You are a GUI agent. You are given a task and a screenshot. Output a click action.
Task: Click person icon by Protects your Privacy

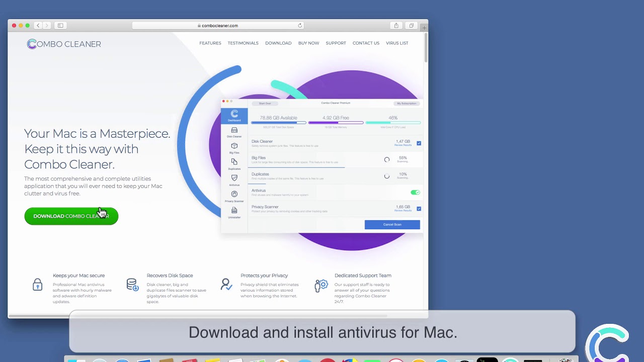pyautogui.click(x=226, y=285)
